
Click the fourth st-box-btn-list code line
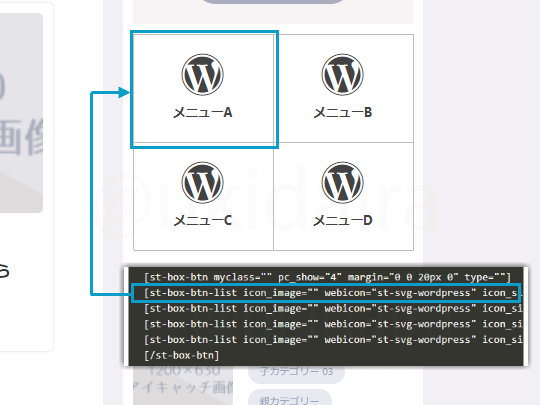[x=333, y=340]
